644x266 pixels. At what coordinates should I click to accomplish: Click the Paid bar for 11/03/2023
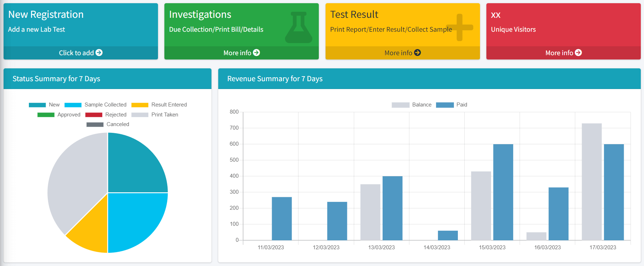(282, 218)
